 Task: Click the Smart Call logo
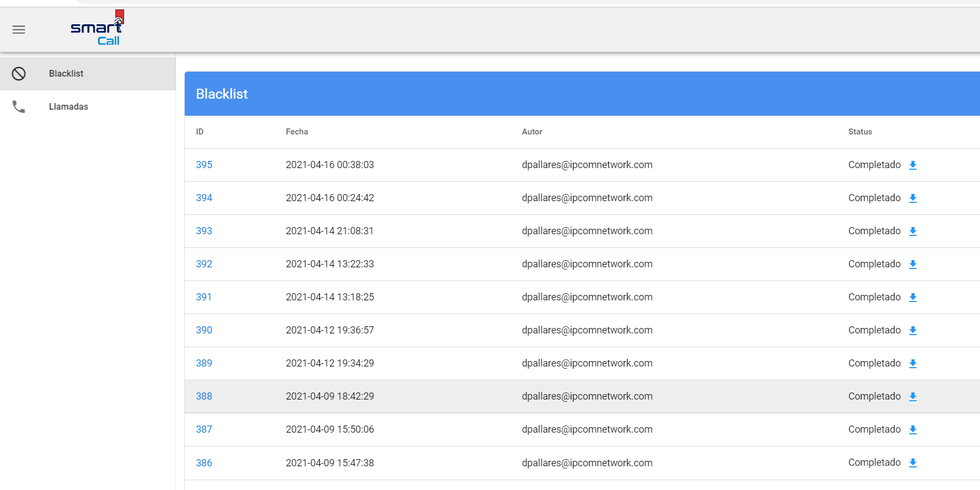pos(97,29)
